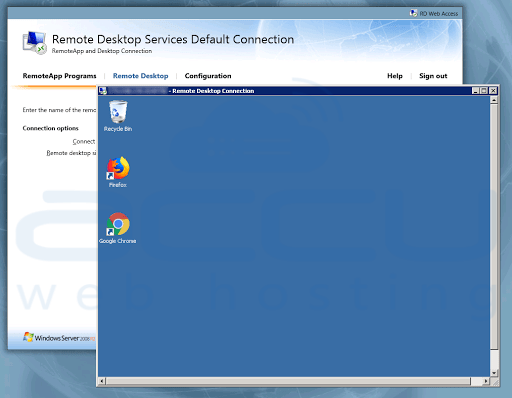Image resolution: width=512 pixels, height=398 pixels.
Task: Switch to the Remote Desktop tab
Action: pos(141,76)
